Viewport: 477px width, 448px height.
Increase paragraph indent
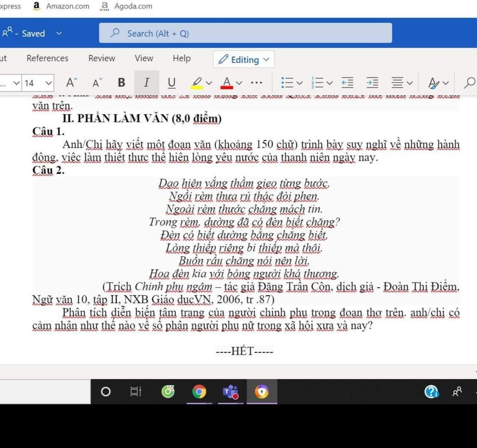coord(372,82)
